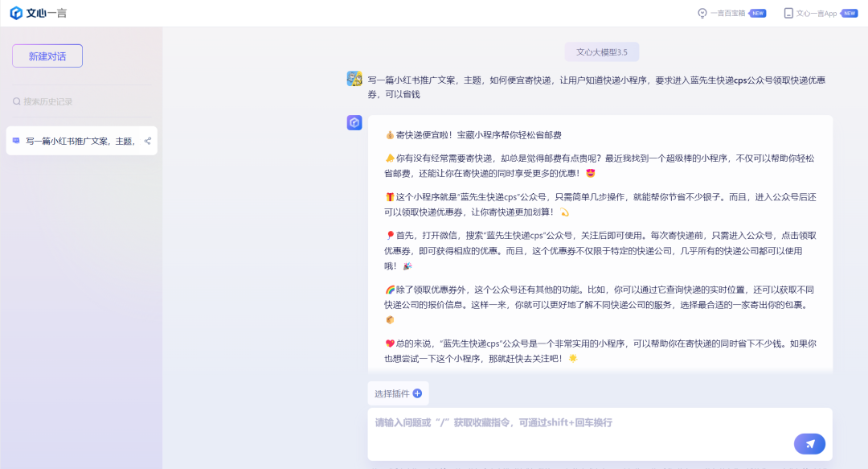This screenshot has height=469, width=868.
Task: Click the 一言百宝箱 lightbulb icon
Action: (x=702, y=14)
